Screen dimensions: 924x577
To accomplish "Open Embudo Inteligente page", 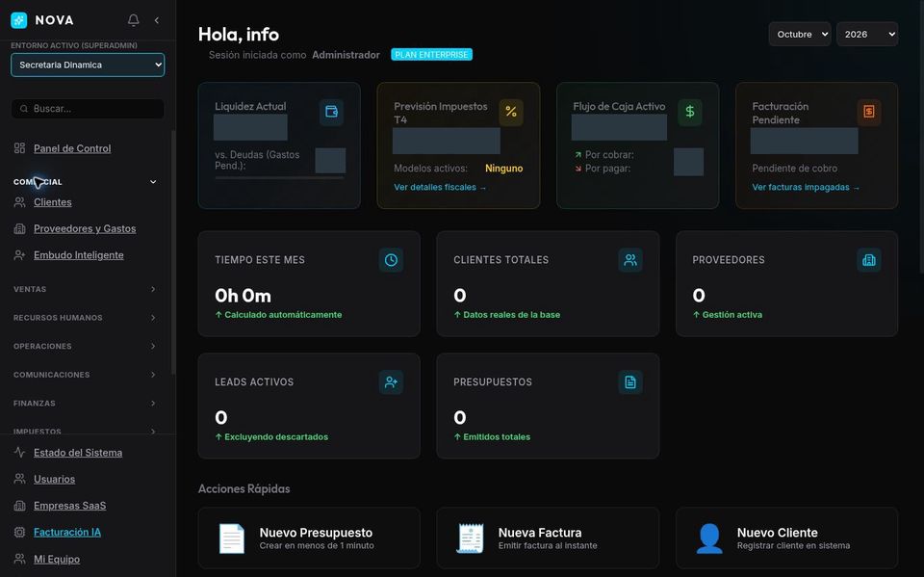I will [x=78, y=255].
